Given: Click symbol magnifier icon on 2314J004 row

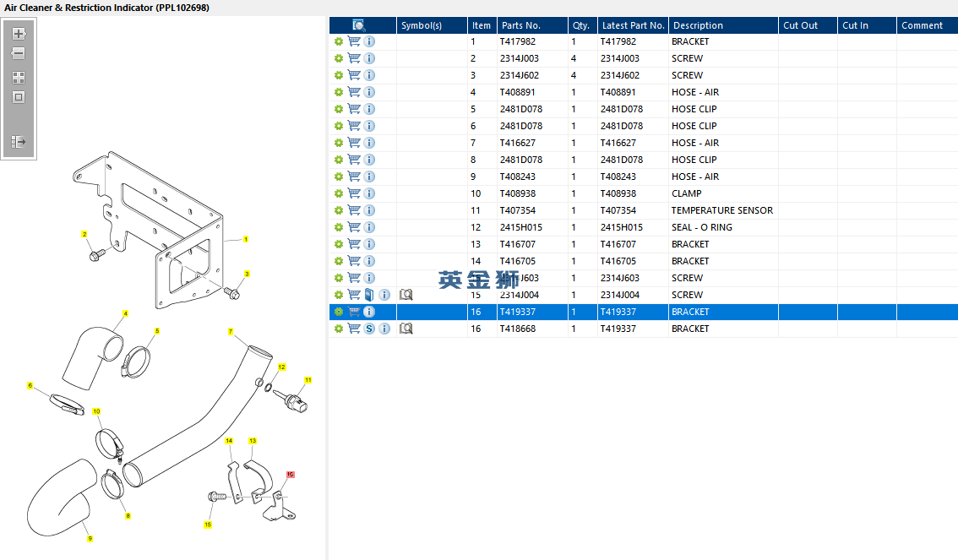Looking at the screenshot, I should [406, 294].
